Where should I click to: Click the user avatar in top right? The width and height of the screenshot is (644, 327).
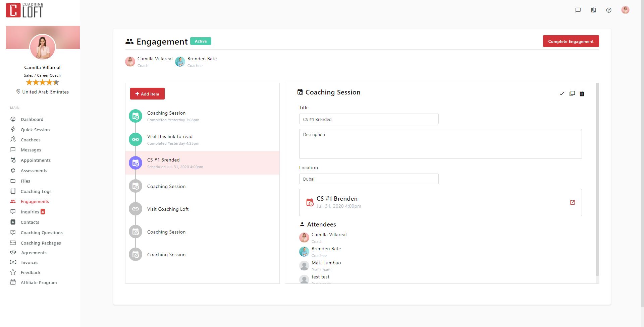(625, 10)
